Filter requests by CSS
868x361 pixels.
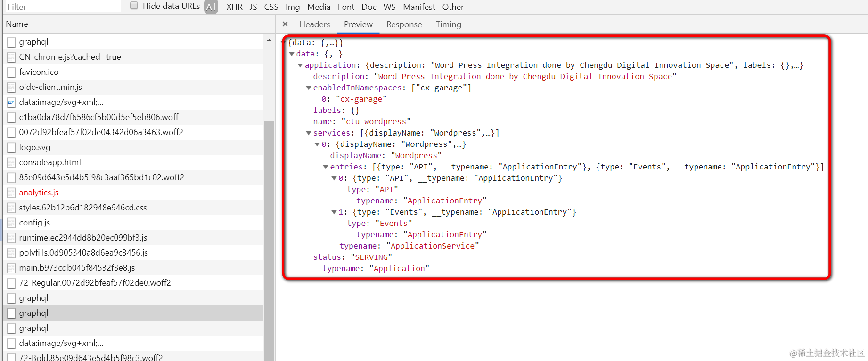coord(271,7)
